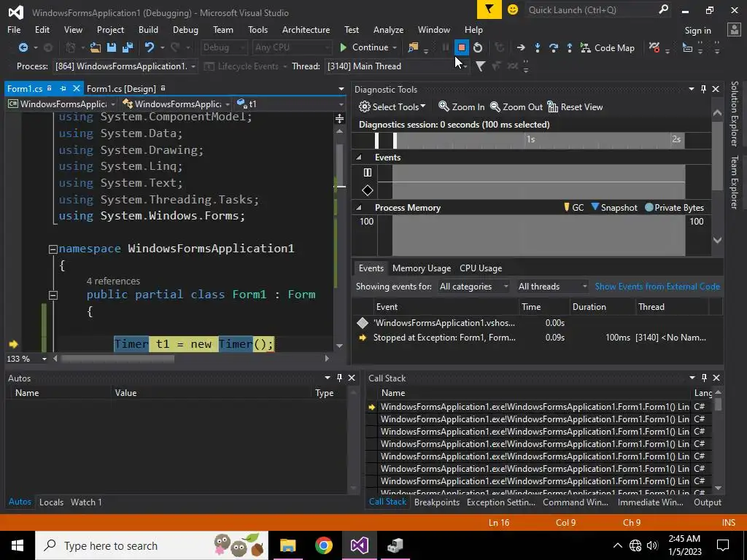This screenshot has height=560, width=747.
Task: Click the Show Next Statement arrow icon
Action: (x=521, y=47)
